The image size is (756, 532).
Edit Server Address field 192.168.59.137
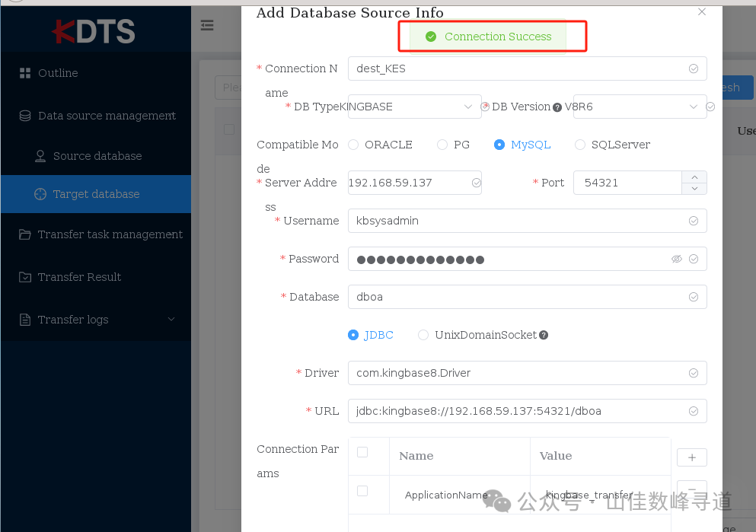click(x=415, y=183)
